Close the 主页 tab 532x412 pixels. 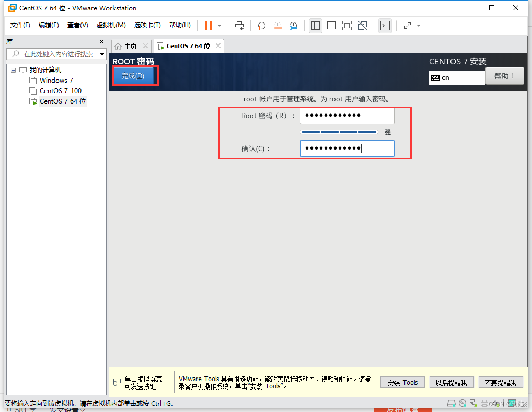(x=146, y=45)
